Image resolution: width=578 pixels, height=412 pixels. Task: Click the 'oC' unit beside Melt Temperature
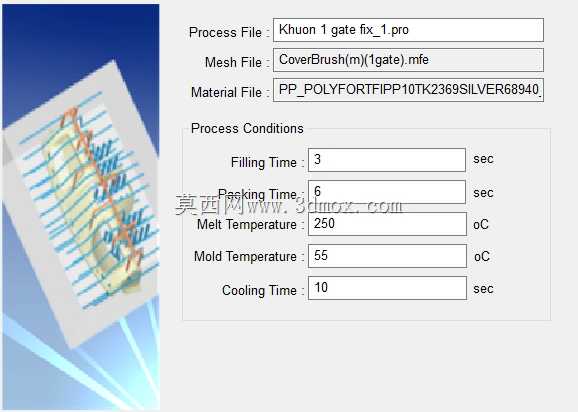(481, 224)
